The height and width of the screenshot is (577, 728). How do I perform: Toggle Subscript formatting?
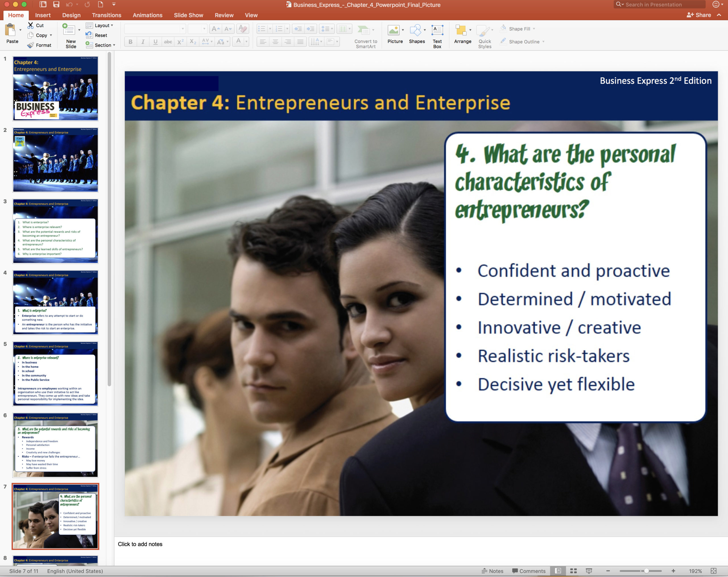click(x=193, y=42)
